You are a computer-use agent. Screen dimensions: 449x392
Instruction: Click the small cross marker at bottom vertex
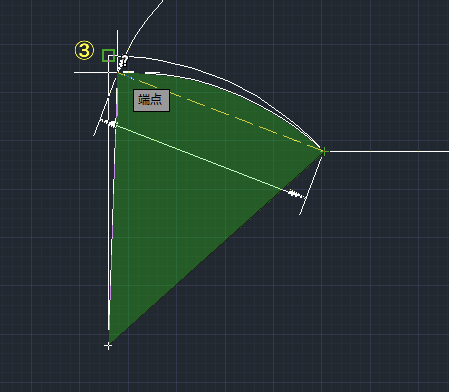[x=108, y=346]
